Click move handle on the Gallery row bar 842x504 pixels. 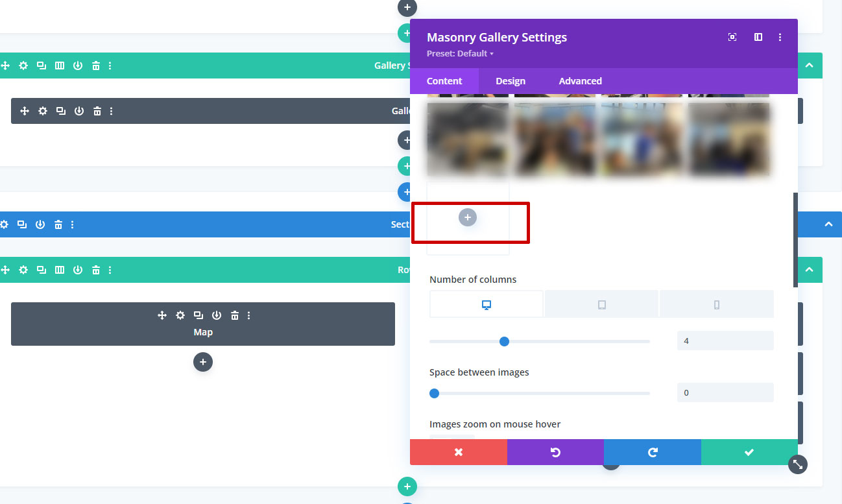coord(5,66)
